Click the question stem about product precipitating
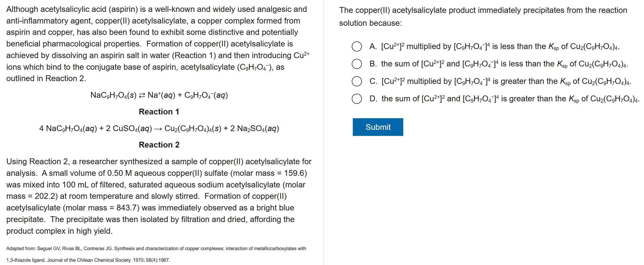Screen dimensions: 644x265 pyautogui.click(x=483, y=10)
